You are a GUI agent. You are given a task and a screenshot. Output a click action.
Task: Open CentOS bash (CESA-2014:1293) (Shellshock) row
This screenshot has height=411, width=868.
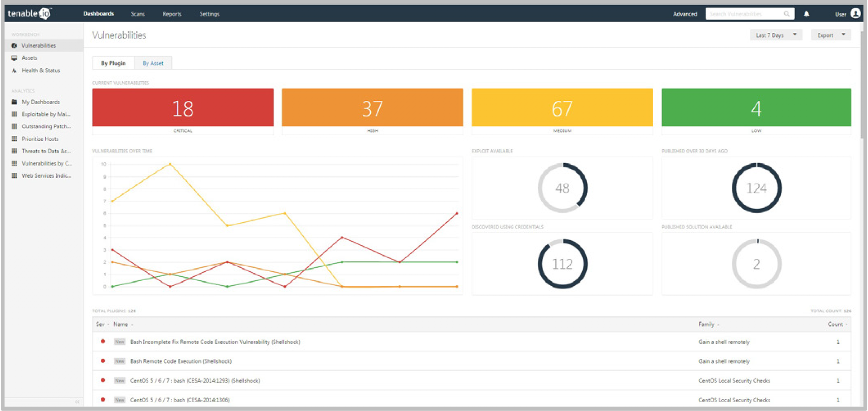click(x=472, y=380)
